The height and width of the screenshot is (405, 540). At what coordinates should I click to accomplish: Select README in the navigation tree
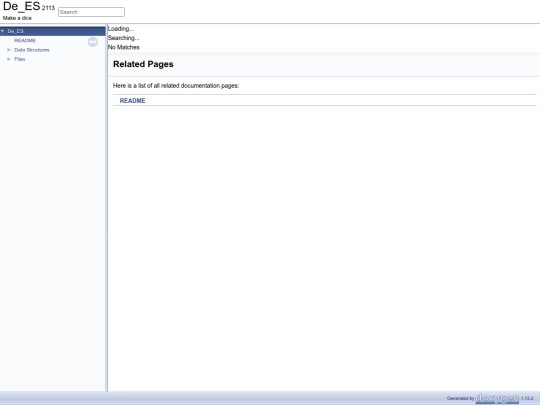25,41
